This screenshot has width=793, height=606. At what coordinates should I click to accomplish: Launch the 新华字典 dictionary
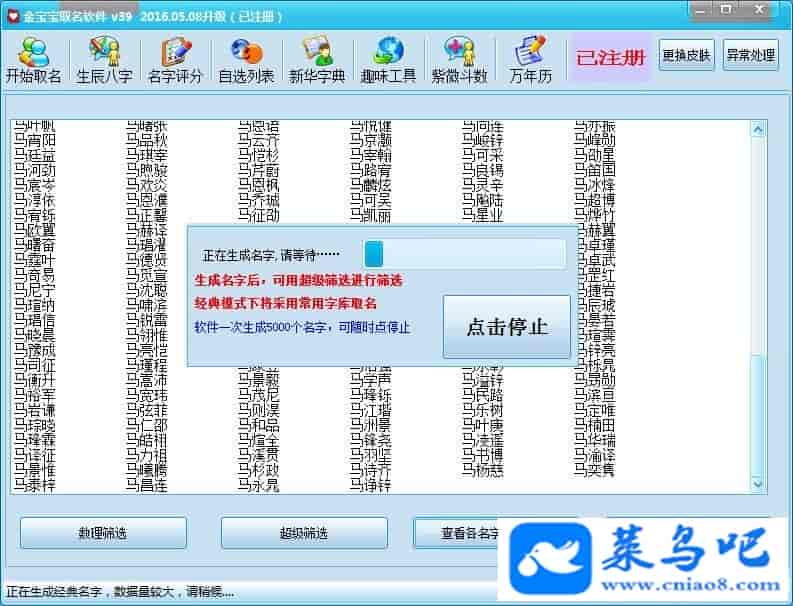(x=317, y=59)
